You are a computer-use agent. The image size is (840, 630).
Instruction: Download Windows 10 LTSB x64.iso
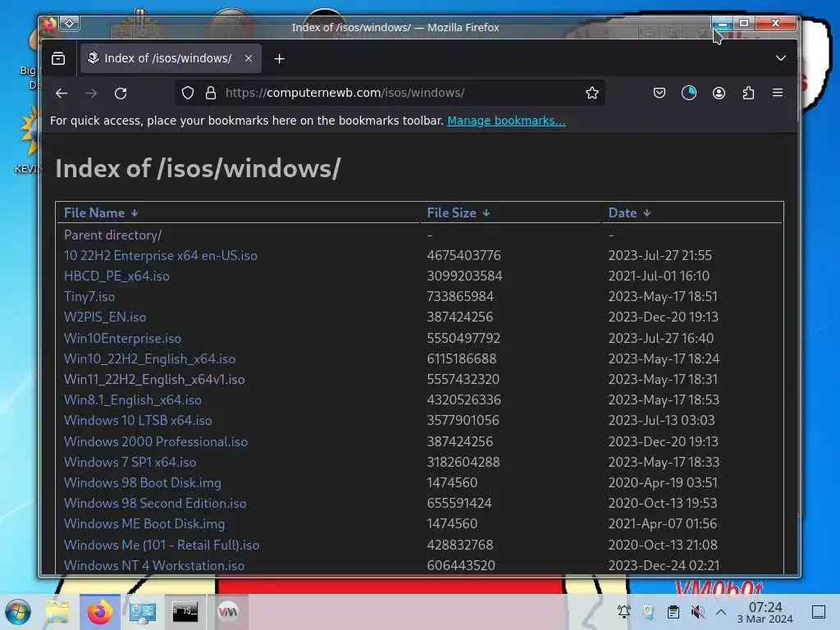click(138, 421)
